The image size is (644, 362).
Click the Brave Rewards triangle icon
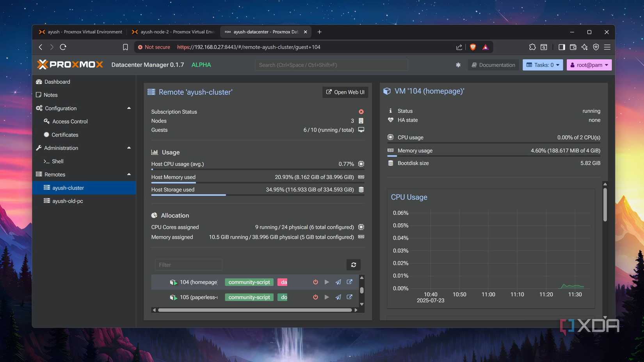[x=486, y=47]
